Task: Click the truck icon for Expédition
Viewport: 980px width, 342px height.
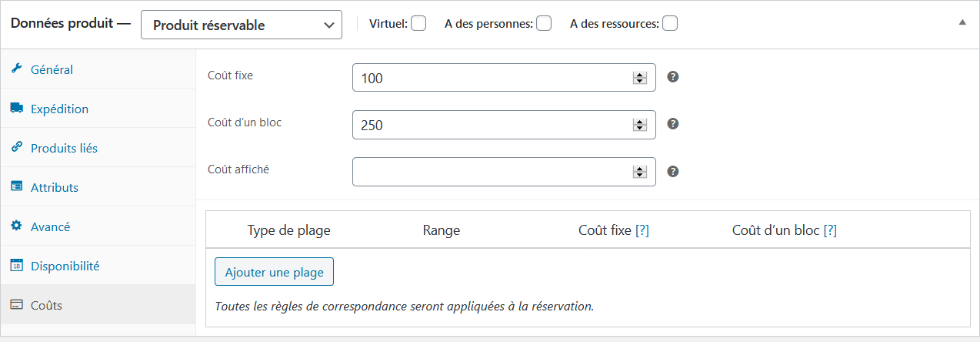Action: pos(16,109)
